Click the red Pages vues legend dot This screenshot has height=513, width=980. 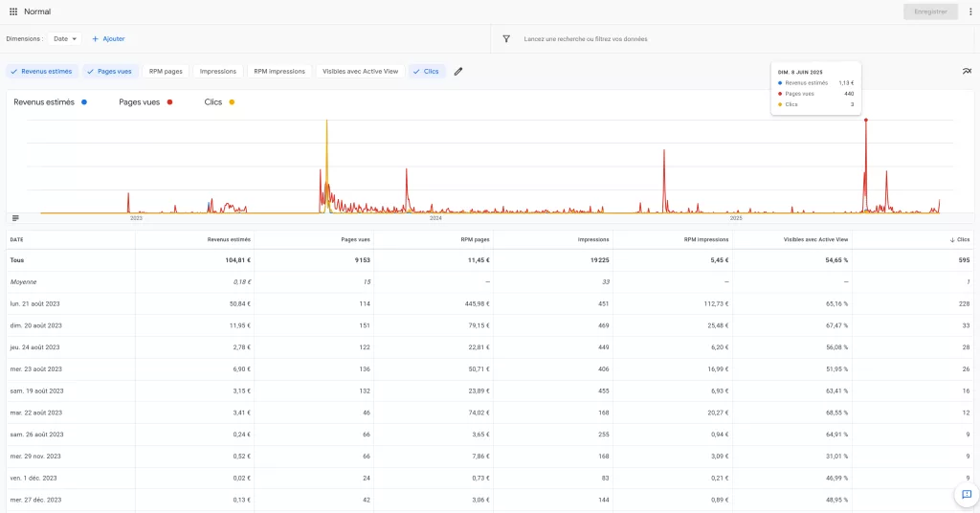[x=169, y=101]
